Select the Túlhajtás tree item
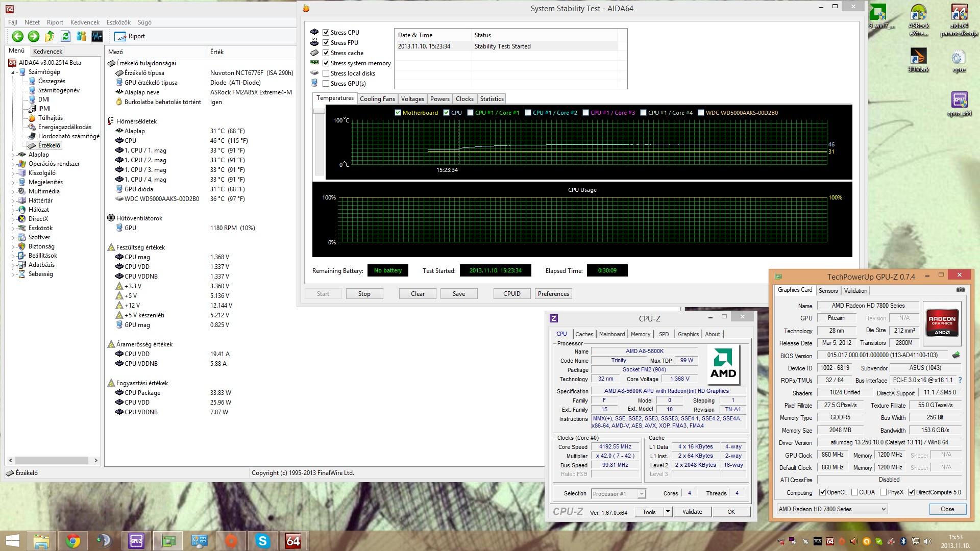The image size is (980, 551). point(51,118)
